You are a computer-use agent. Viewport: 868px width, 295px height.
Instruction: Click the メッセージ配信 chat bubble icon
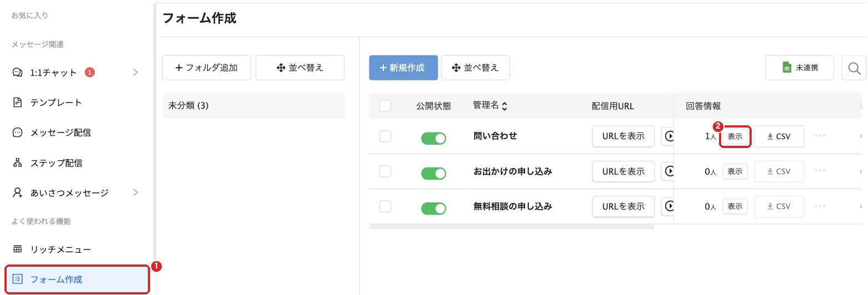click(x=17, y=133)
